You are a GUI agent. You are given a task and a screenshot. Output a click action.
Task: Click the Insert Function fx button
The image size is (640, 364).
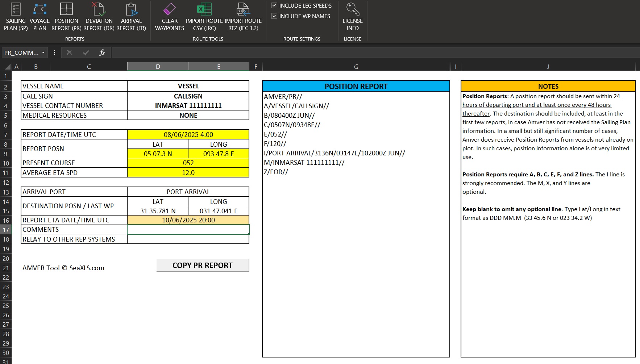pos(102,53)
